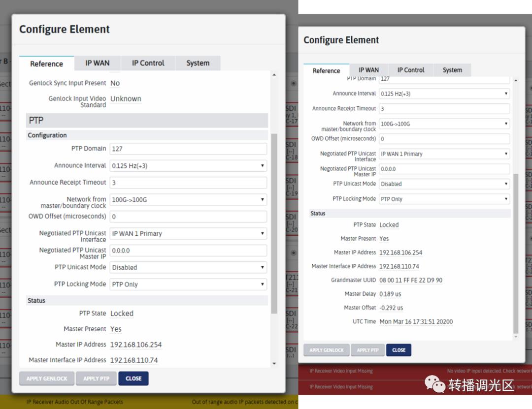The image size is (532, 409).
Task: Open System tab in left dialog
Action: (198, 63)
